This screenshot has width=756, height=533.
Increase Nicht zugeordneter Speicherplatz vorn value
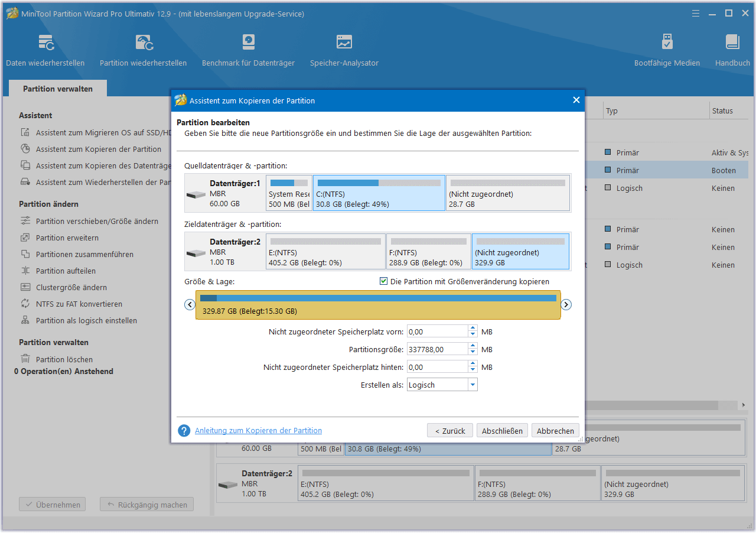pos(472,329)
